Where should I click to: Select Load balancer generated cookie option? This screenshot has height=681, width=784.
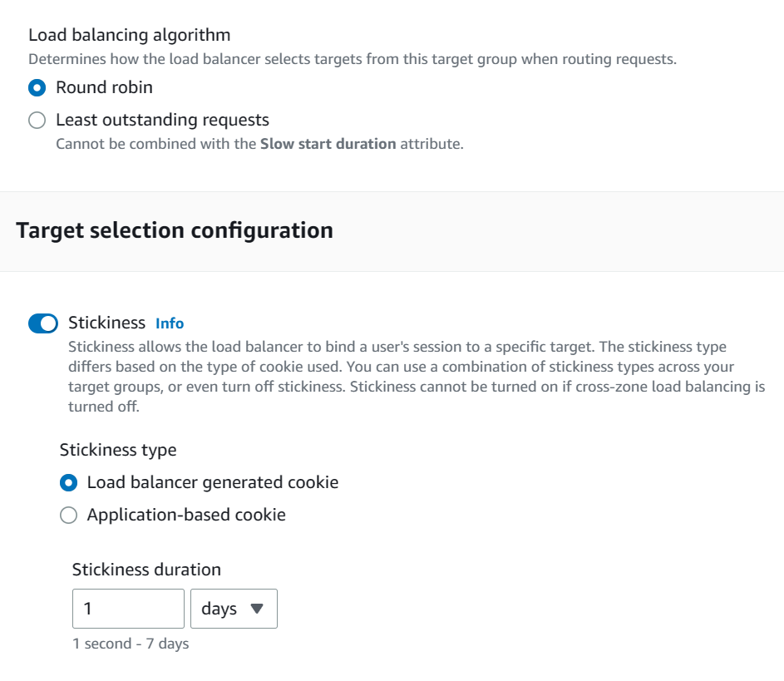point(68,483)
